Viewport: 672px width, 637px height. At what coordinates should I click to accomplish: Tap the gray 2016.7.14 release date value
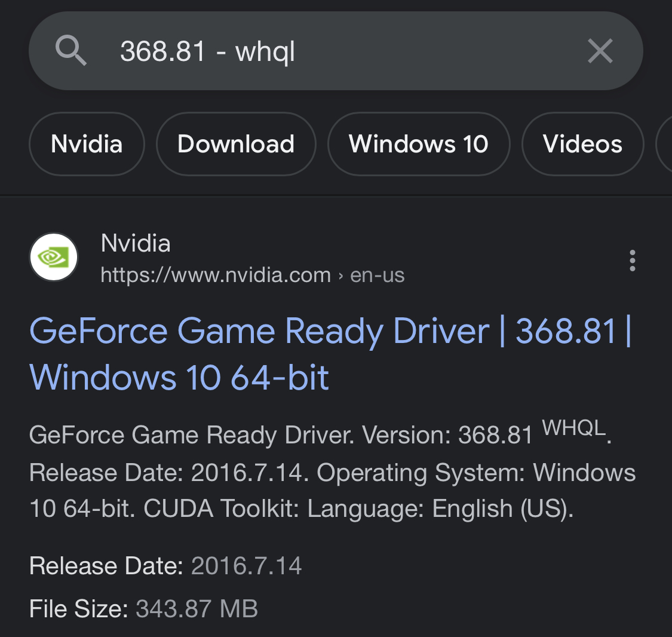coord(246,565)
